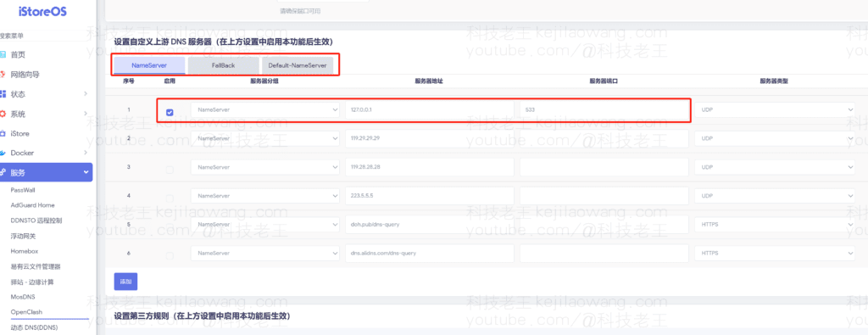Enable the row 6 checkbox for dns.alidns.com
868x335 pixels.
170,256
